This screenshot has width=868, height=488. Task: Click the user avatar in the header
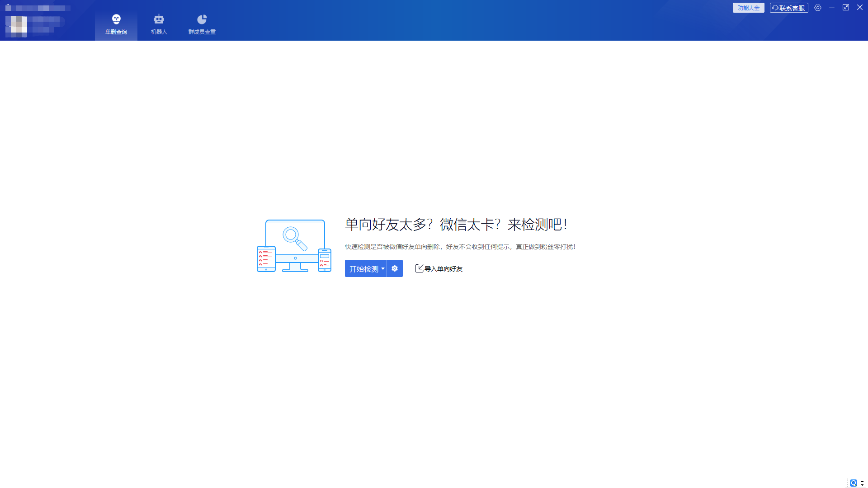pyautogui.click(x=17, y=27)
